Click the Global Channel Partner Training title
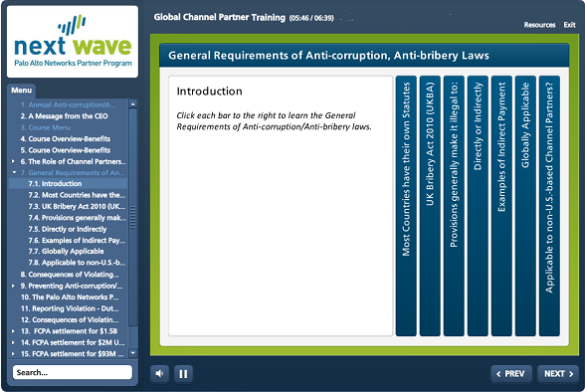This screenshot has width=585, height=392. pos(219,17)
